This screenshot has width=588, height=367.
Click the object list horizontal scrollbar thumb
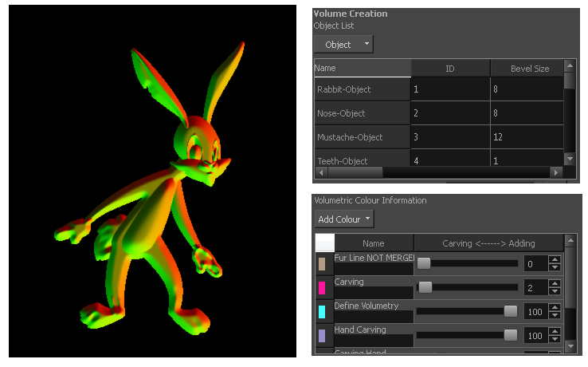pos(355,172)
